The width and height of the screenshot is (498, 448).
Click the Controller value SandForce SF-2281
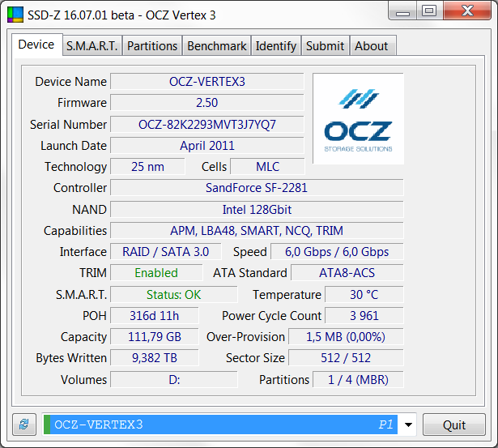click(x=257, y=188)
